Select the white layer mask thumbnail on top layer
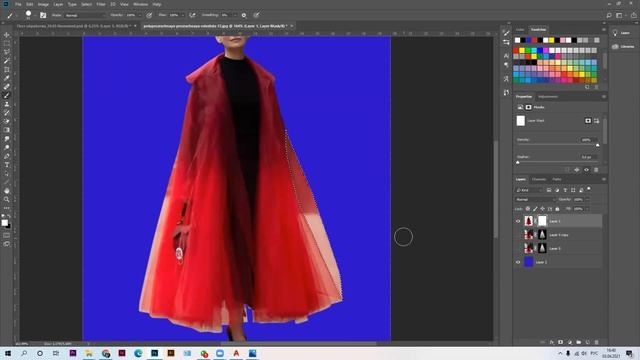 [x=542, y=221]
